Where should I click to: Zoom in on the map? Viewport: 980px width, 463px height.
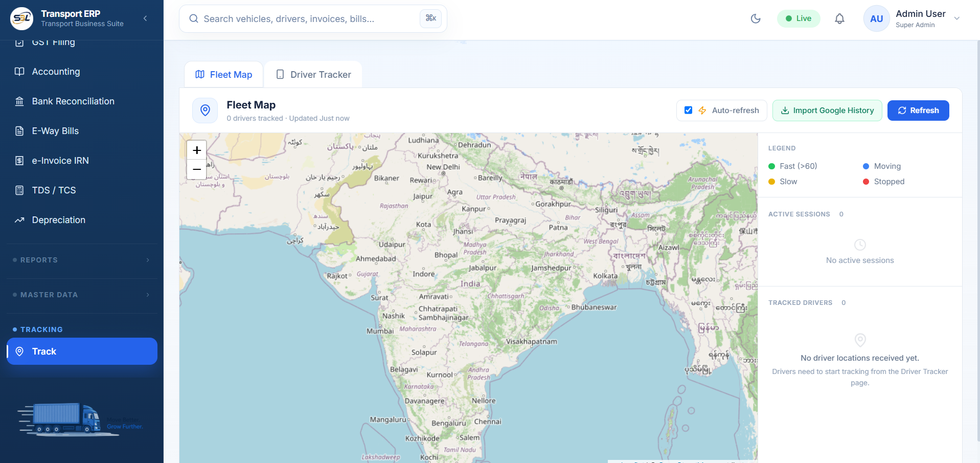[197, 150]
